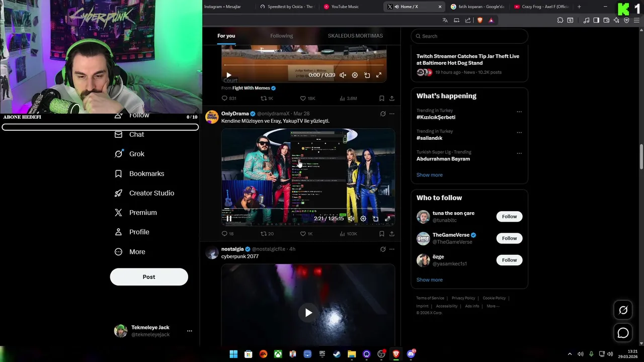Show more trends in What's happening
The width and height of the screenshot is (644, 362).
[429, 175]
